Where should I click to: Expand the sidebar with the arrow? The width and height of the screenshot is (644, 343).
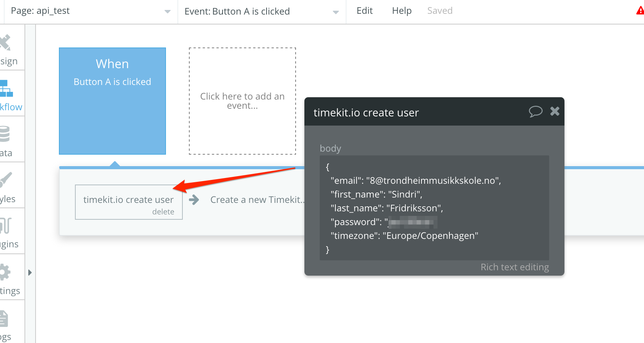[30, 273]
